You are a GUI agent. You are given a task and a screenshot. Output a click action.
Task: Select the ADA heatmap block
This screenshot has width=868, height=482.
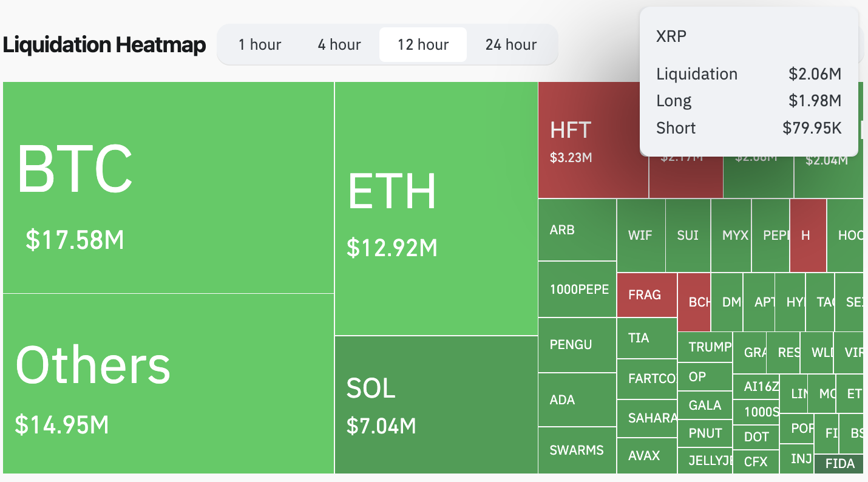pos(577,399)
